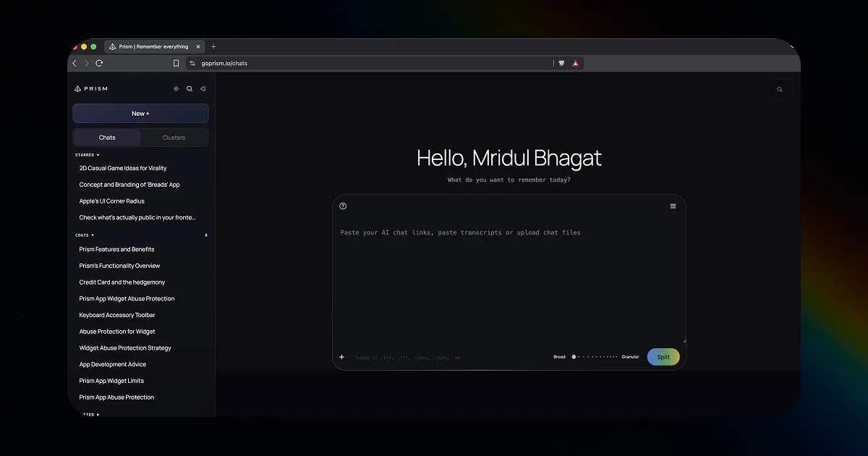Screen dimensions: 868x456
Task: Collapse the sidebar with triangle icon
Action: tap(203, 89)
